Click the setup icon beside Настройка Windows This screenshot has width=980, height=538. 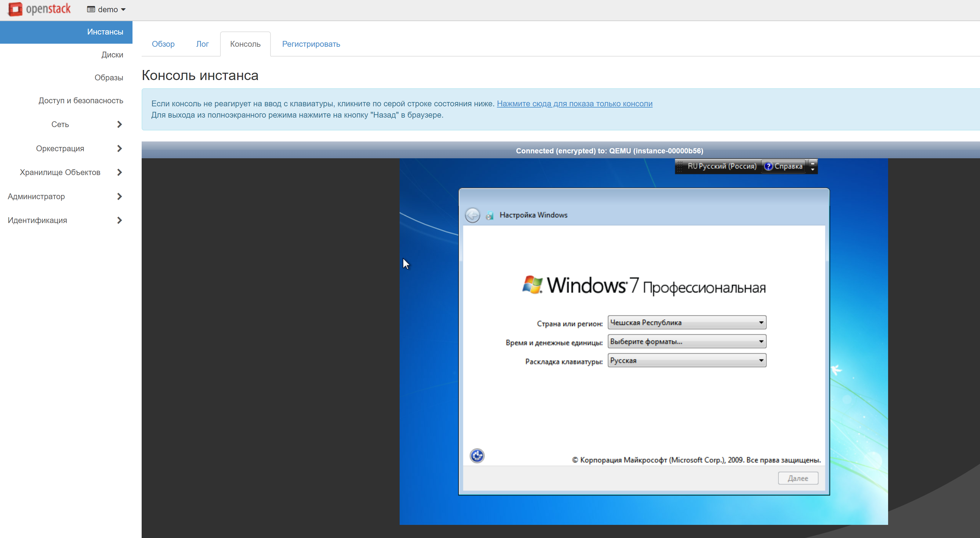click(x=490, y=215)
